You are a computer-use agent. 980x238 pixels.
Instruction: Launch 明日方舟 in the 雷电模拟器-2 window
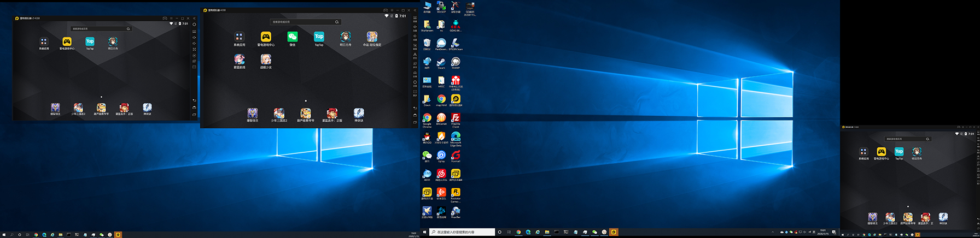(x=113, y=41)
